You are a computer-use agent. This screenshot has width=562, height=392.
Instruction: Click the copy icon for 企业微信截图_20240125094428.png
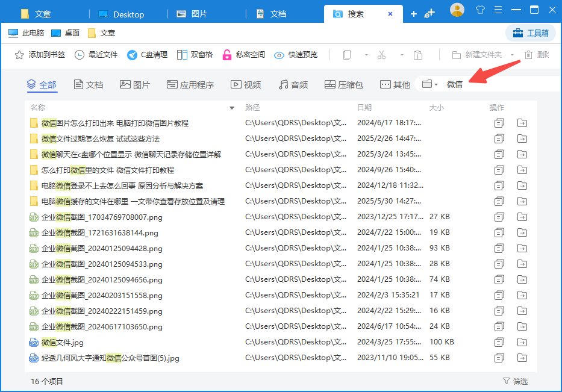pyautogui.click(x=499, y=248)
